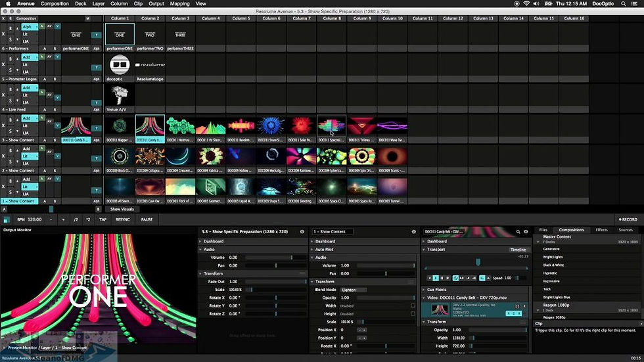Click volume icon in macOS menu bar
Image resolution: width=644 pixels, height=362 pixels.
(x=536, y=3)
